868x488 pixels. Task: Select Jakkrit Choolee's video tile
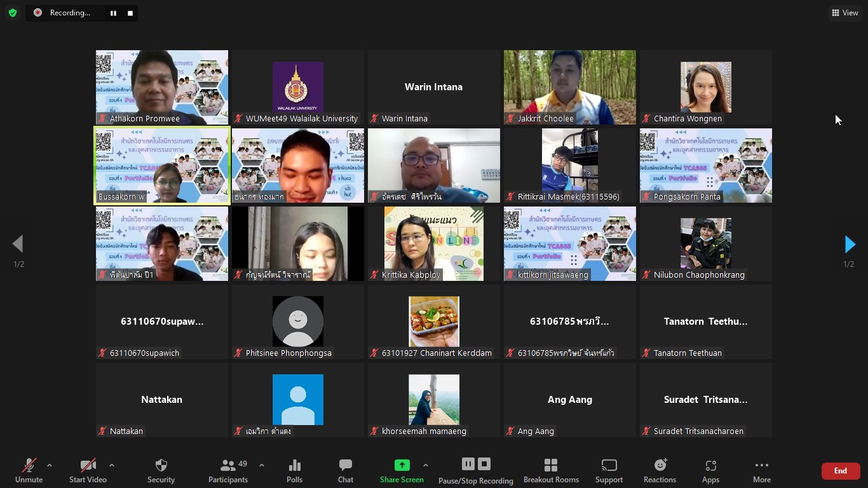tap(569, 87)
